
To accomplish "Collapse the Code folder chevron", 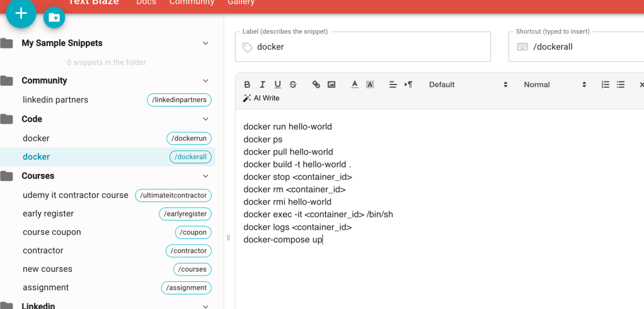I will coord(206,119).
